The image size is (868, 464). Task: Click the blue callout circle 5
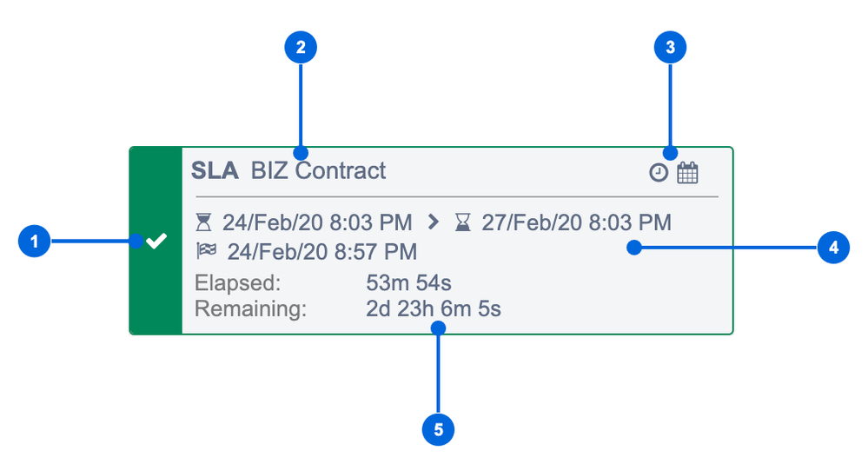[x=438, y=429]
